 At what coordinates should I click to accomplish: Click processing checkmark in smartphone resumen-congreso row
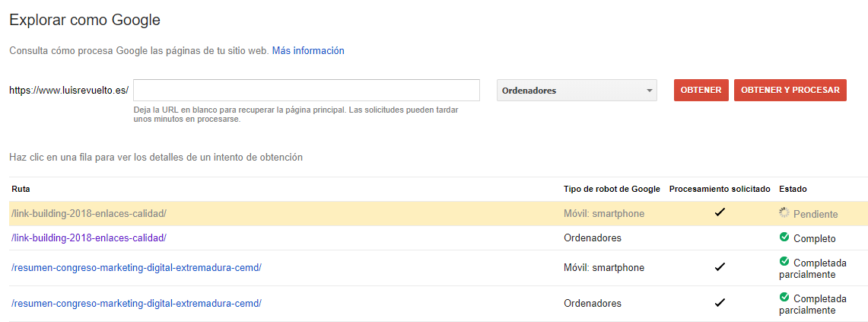pos(720,267)
